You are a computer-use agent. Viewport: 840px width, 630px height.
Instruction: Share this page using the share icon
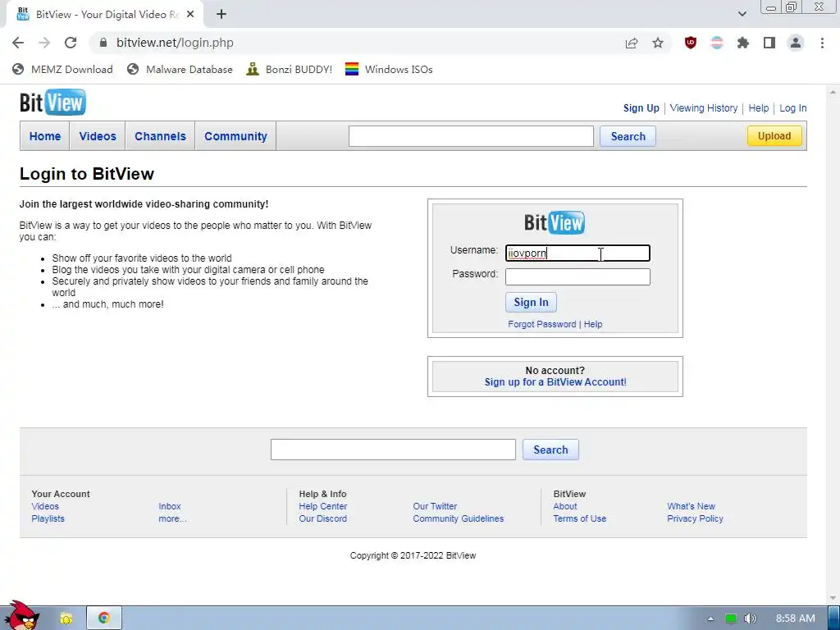(x=632, y=43)
